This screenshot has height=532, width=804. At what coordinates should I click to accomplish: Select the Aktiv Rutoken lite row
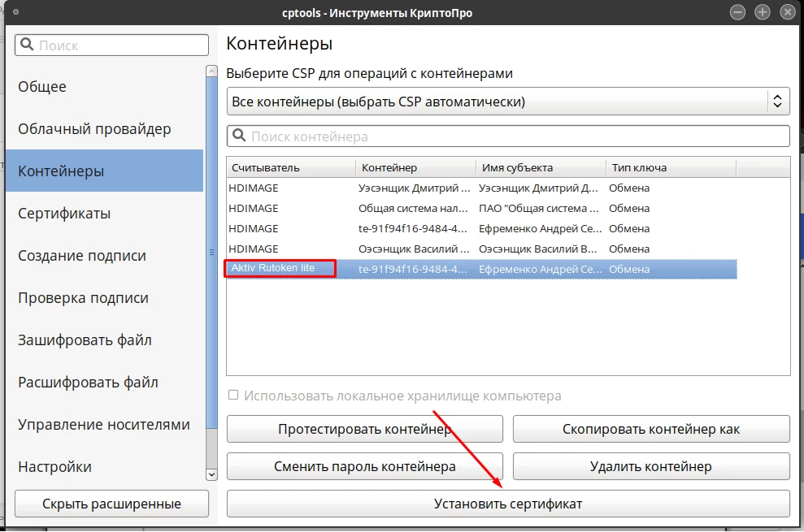pyautogui.click(x=482, y=269)
